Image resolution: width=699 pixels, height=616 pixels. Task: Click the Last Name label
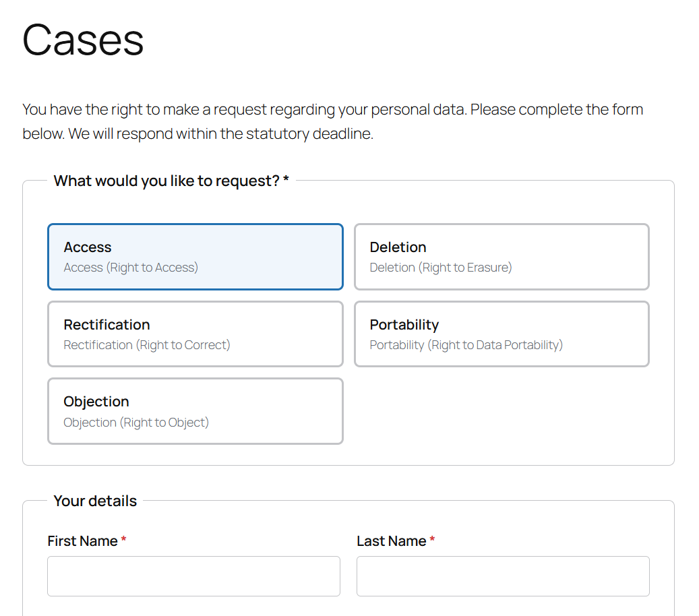391,541
